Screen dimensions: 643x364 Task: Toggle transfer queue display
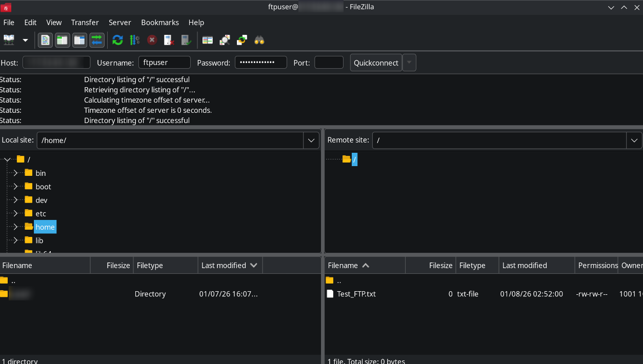coord(96,40)
